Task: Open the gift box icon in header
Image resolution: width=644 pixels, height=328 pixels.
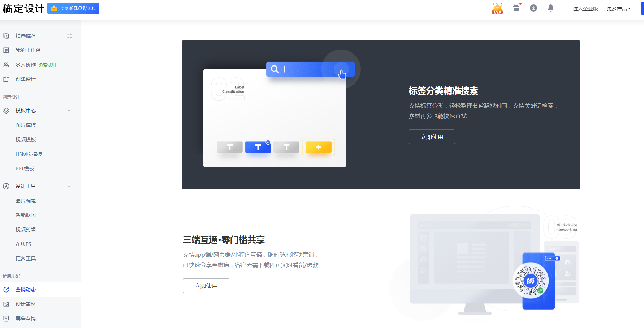Action: [x=516, y=8]
